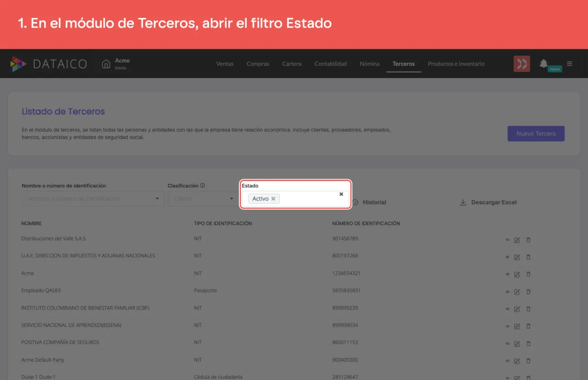Image resolution: width=588 pixels, height=380 pixels.
Task: View Empleado QA583 eye icon
Action: click(508, 292)
